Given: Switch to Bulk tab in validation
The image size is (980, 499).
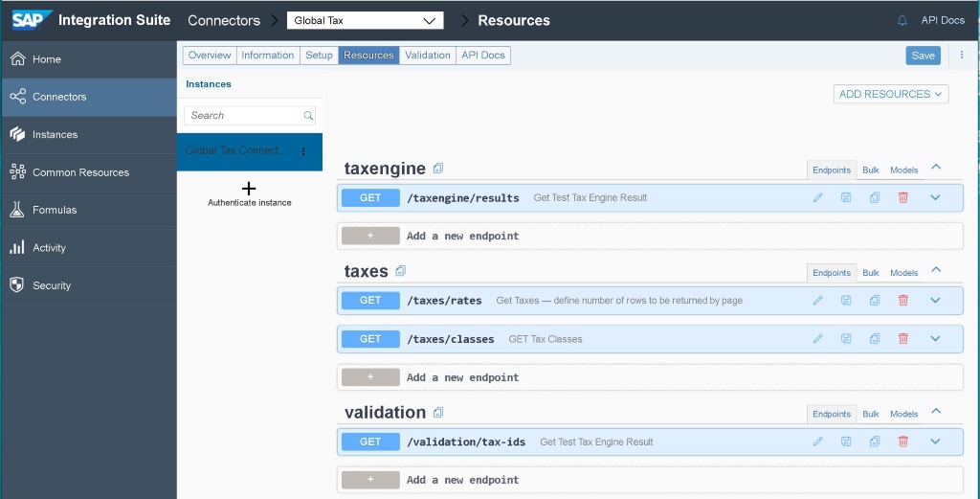Looking at the screenshot, I should [871, 414].
